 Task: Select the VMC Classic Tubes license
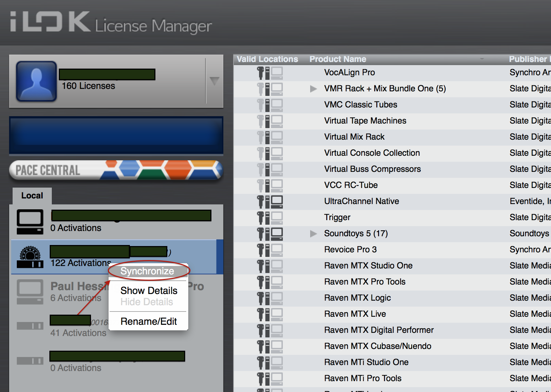(392, 105)
